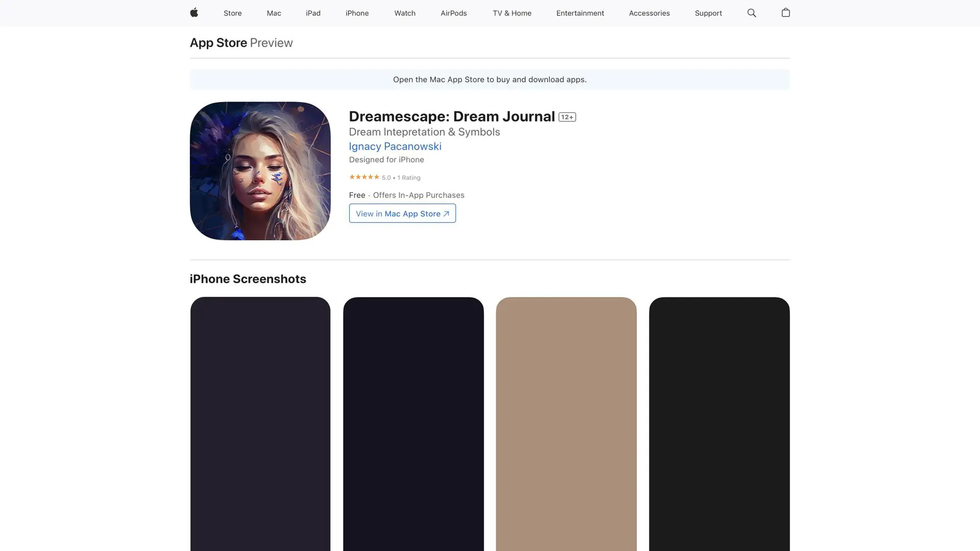Click the App Store heading link
980x551 pixels.
[218, 43]
